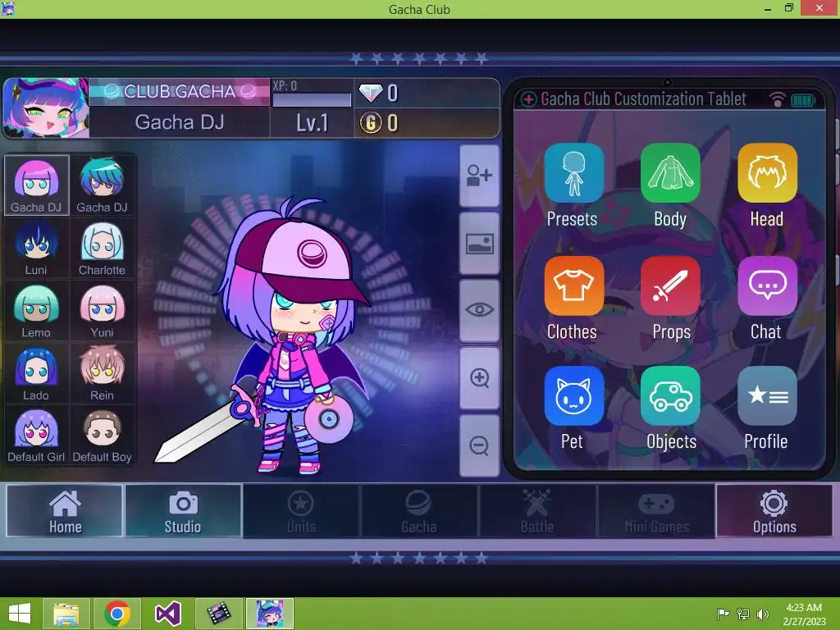Open the Units tab
This screenshot has width=840, height=630.
tap(301, 511)
